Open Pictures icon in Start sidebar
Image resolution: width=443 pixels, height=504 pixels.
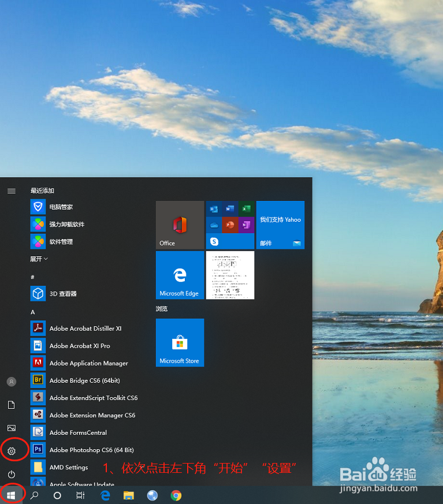[12, 428]
